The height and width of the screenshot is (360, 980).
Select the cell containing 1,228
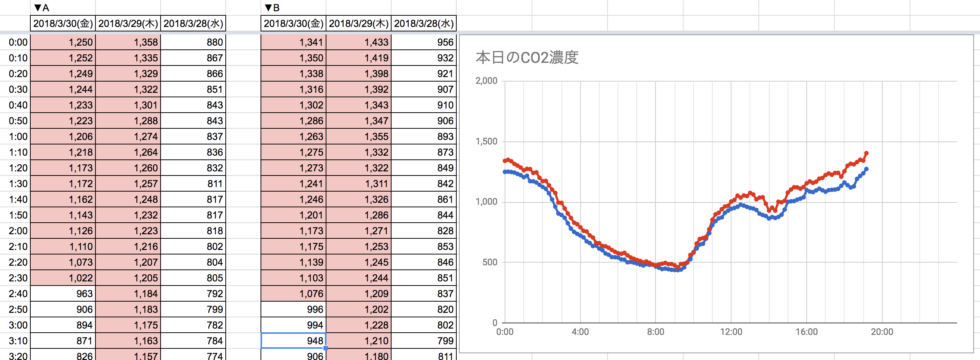(x=358, y=325)
